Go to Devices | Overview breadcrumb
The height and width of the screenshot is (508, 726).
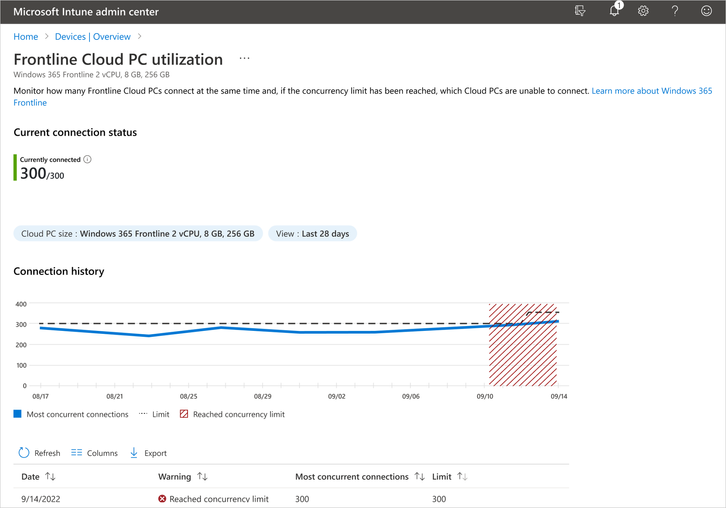coord(93,37)
